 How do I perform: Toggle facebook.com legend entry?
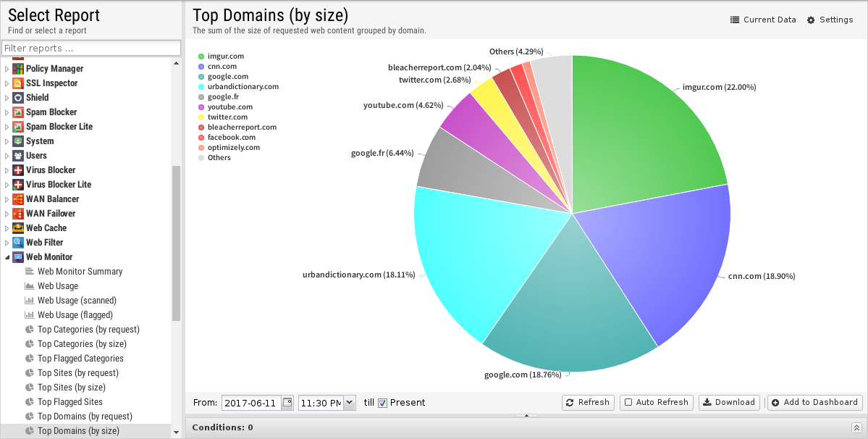coord(227,138)
